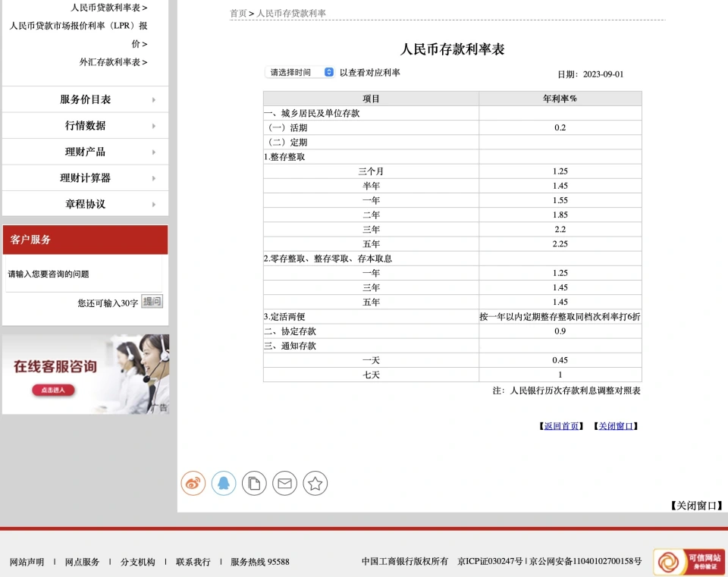Expand the 服务价目表 menu
Screen dimensions: 728x577
click(86, 99)
